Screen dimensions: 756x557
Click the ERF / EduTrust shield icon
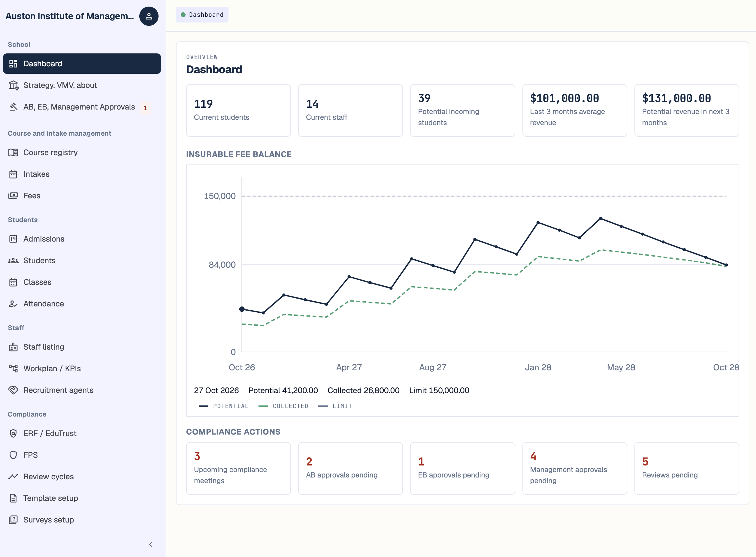tap(13, 433)
